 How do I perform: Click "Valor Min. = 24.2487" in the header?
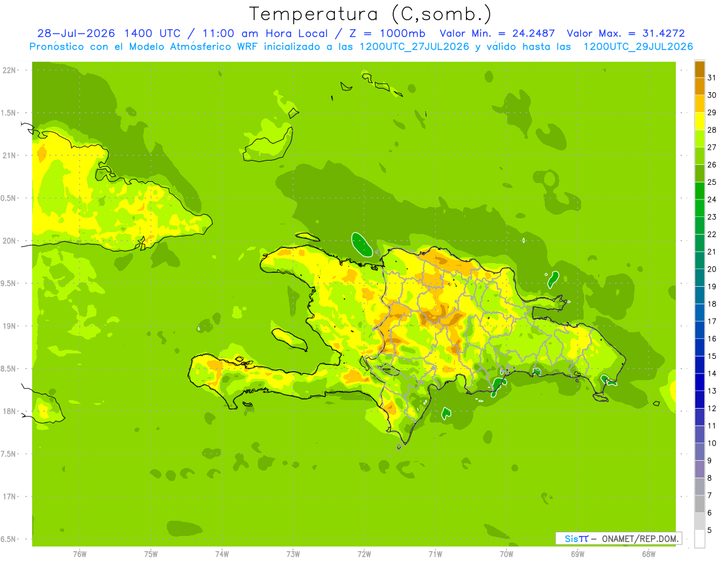pyautogui.click(x=497, y=33)
